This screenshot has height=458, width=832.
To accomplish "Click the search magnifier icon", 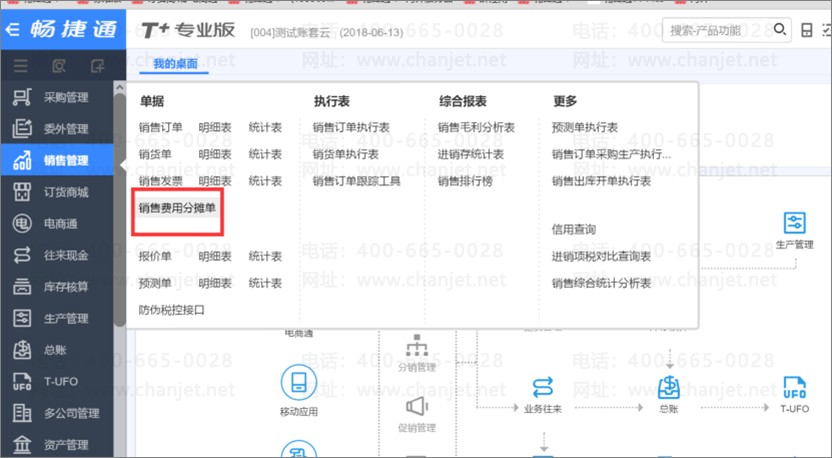I will point(779,30).
